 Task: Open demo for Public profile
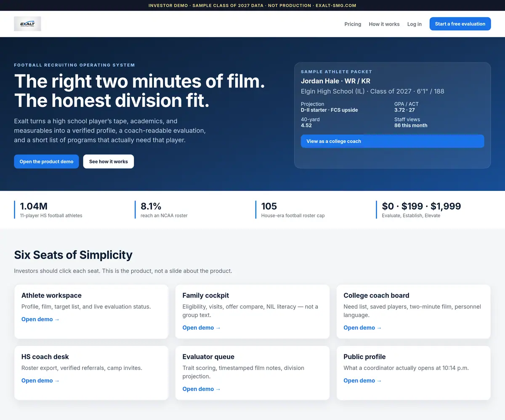pos(362,380)
